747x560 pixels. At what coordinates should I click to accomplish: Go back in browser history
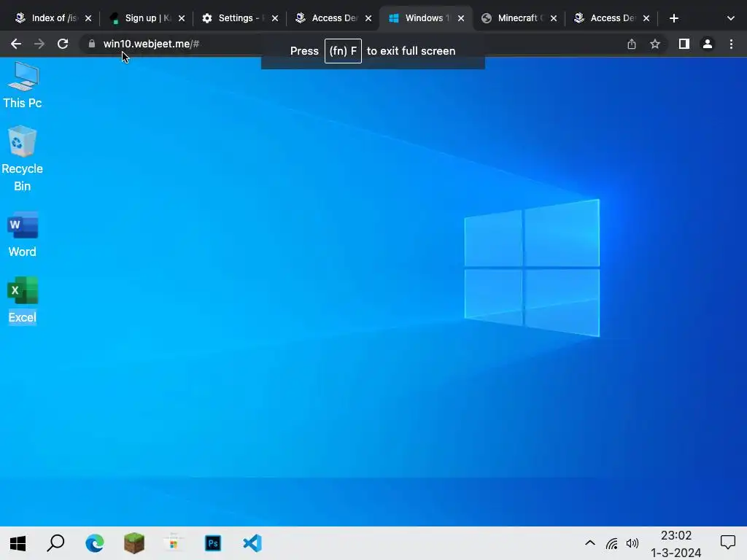tap(16, 44)
